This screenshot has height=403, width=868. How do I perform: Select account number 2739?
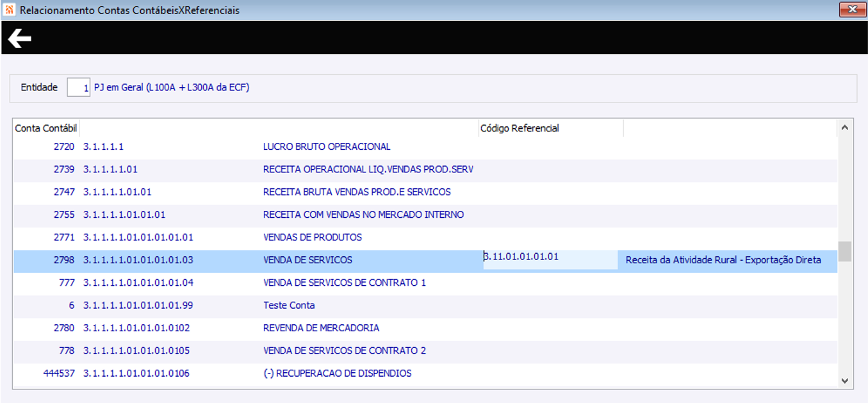tap(64, 169)
